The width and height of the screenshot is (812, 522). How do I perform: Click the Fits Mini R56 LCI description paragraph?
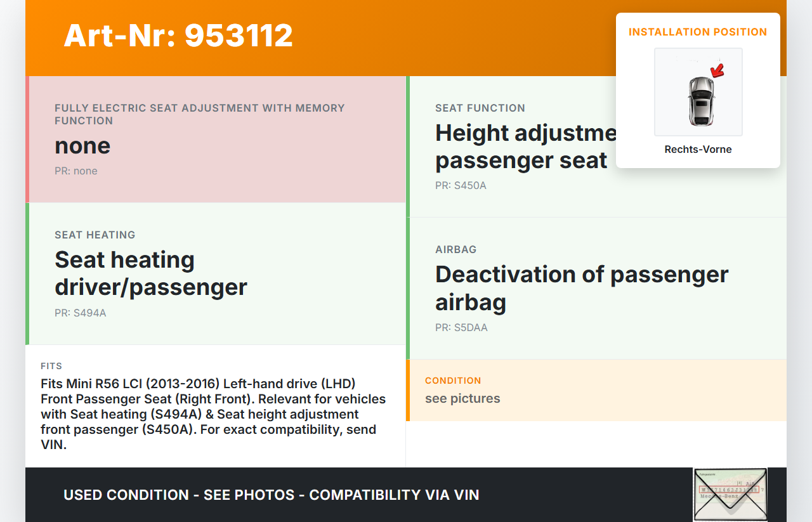tap(213, 414)
